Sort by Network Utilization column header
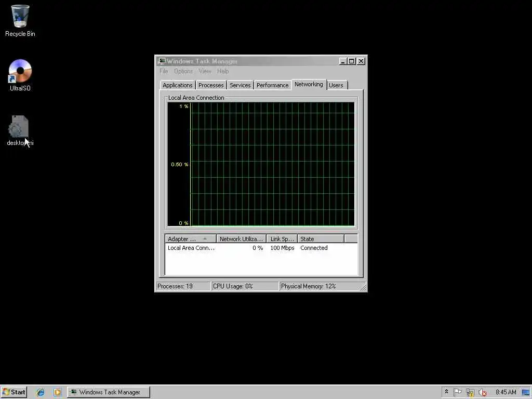Screen dimensions: 532x399 click(x=241, y=239)
